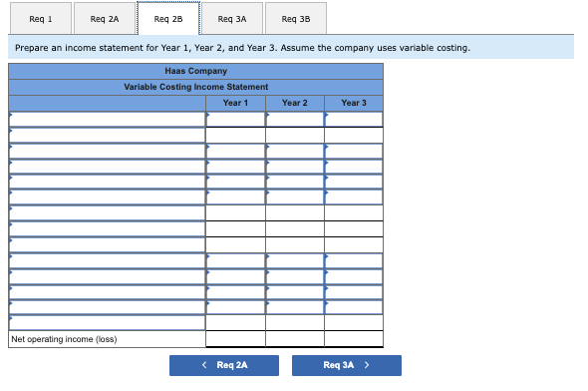Viewport: 588px width, 391px height.
Task: Click the Haas Company title
Action: click(x=195, y=71)
